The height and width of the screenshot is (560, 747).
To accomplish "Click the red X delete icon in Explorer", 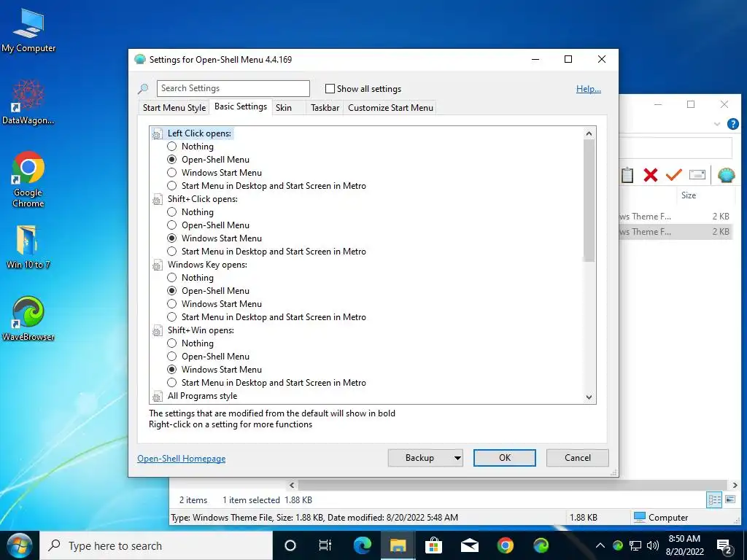I will [x=650, y=175].
